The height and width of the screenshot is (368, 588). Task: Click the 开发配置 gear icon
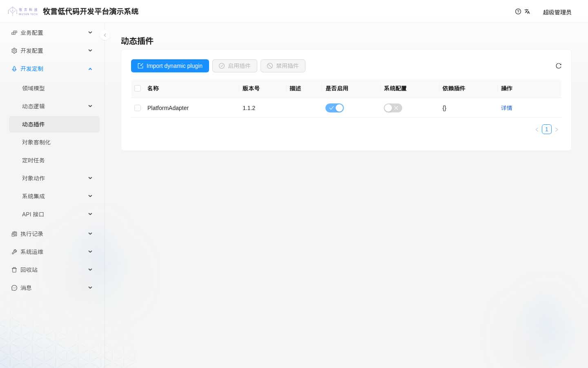pyautogui.click(x=14, y=51)
